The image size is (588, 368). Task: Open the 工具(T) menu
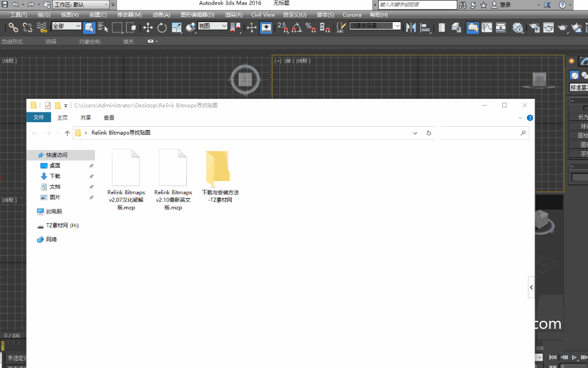pos(18,15)
